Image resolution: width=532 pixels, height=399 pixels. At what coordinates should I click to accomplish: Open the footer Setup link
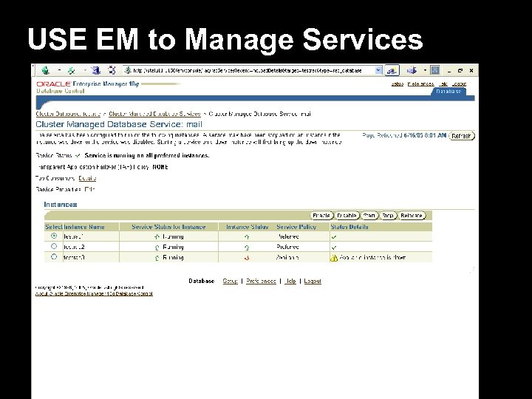230,281
